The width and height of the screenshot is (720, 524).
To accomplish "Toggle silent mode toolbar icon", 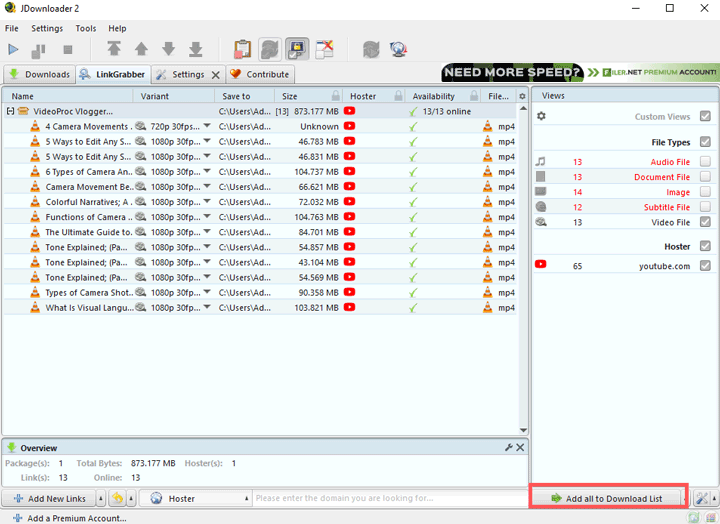I will point(325,49).
